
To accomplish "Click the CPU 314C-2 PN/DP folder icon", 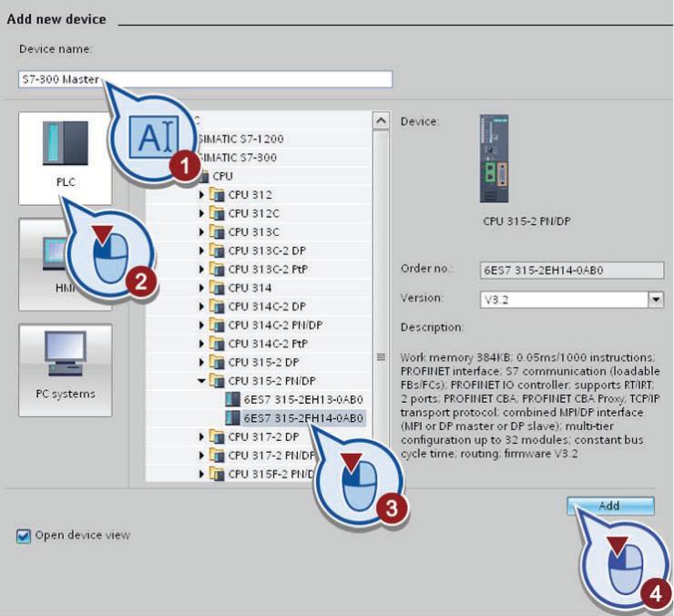I will coord(217,325).
